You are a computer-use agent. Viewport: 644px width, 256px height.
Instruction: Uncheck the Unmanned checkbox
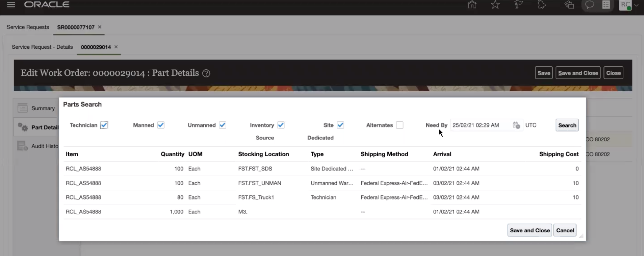(x=222, y=125)
